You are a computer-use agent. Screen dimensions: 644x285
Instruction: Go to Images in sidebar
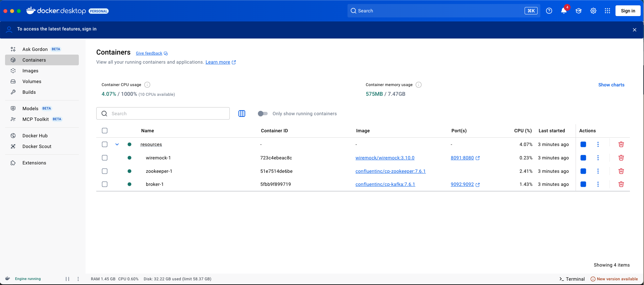[x=30, y=71]
